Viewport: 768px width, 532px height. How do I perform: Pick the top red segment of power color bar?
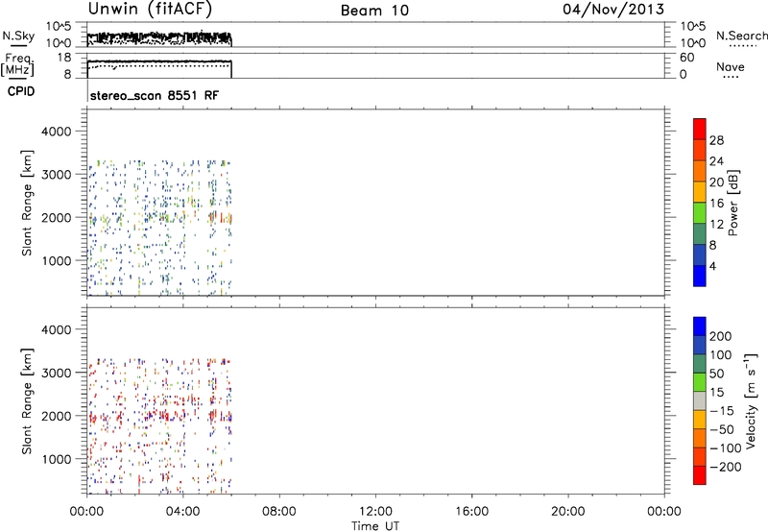click(x=700, y=129)
